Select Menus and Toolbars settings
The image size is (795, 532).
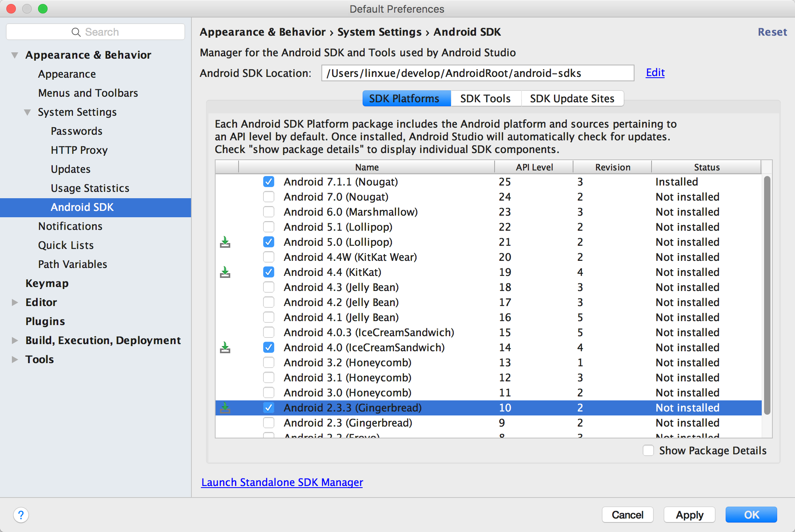click(88, 93)
